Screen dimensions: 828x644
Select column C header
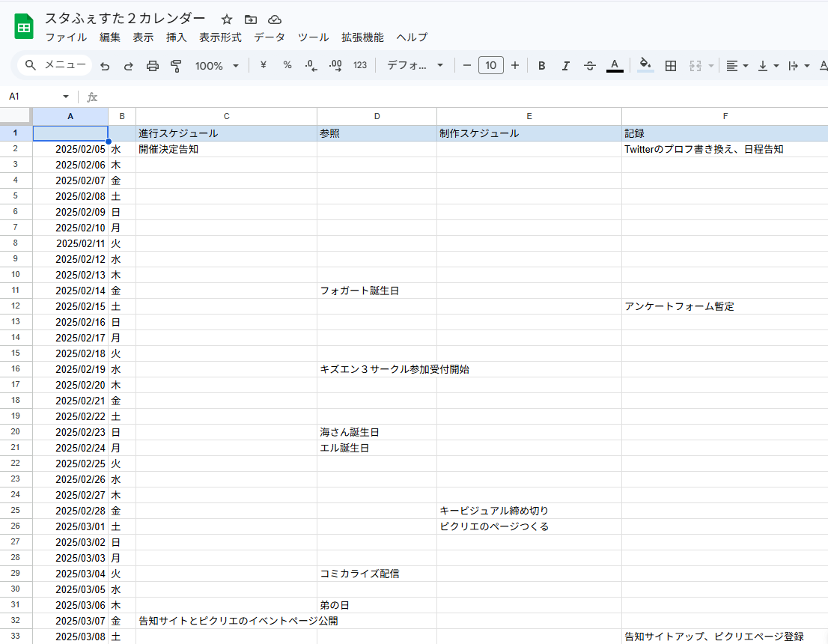(x=227, y=116)
